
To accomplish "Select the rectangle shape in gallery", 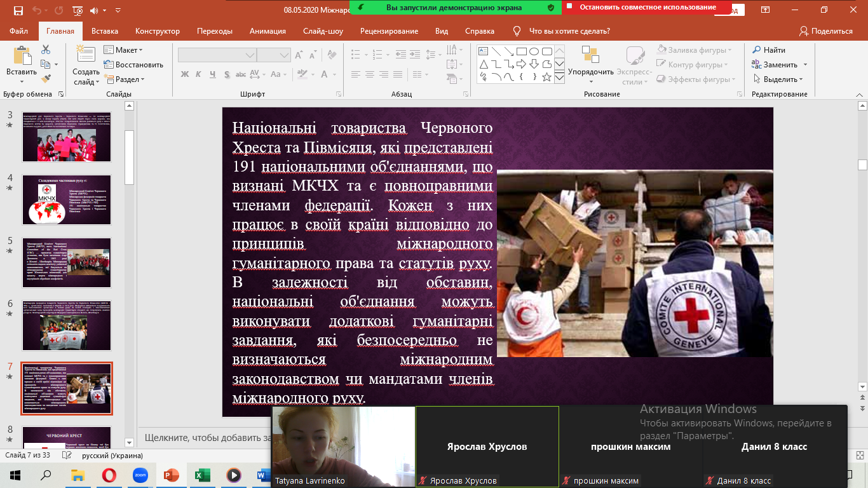I will click(521, 51).
